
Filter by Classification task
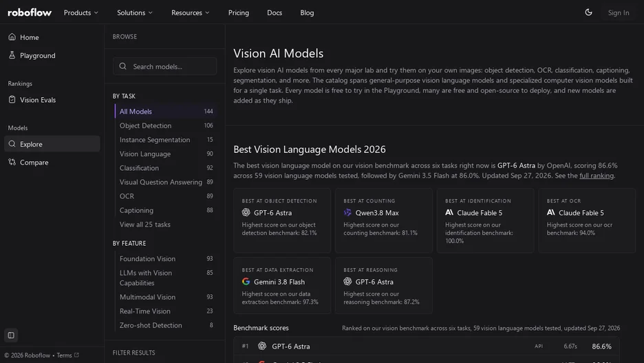(x=166, y=168)
